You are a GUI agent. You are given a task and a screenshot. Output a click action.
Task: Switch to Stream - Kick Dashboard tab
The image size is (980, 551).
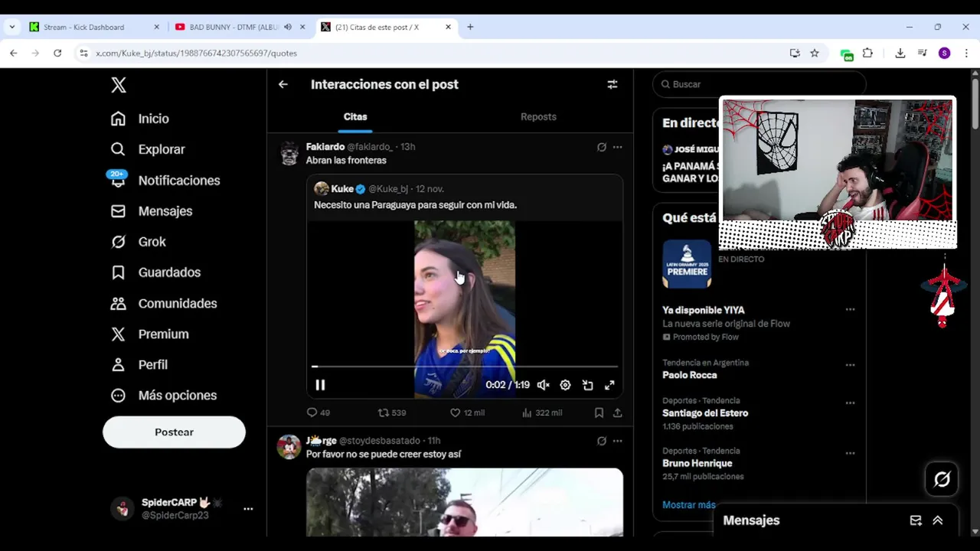tap(94, 27)
